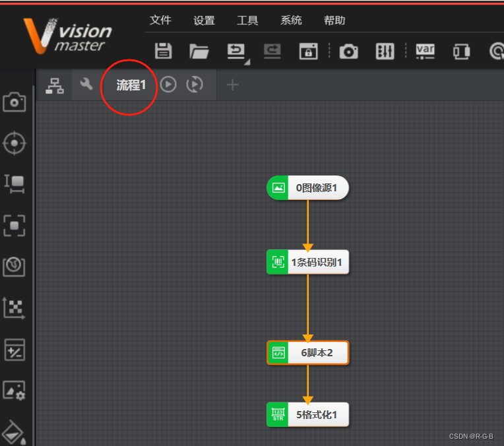Open the 文件 menu
The image size is (504, 446).
160,20
